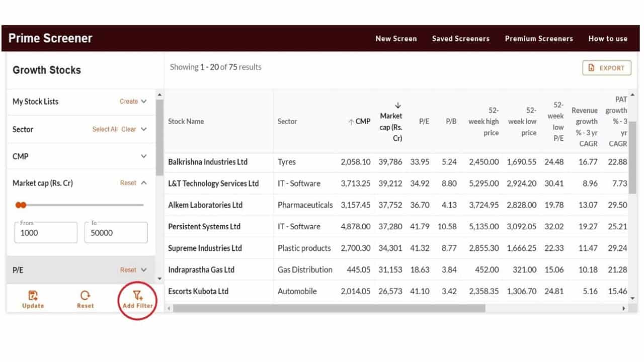The image size is (644, 362).
Task: Click the sort arrow beside CMP header
Action: tap(351, 122)
